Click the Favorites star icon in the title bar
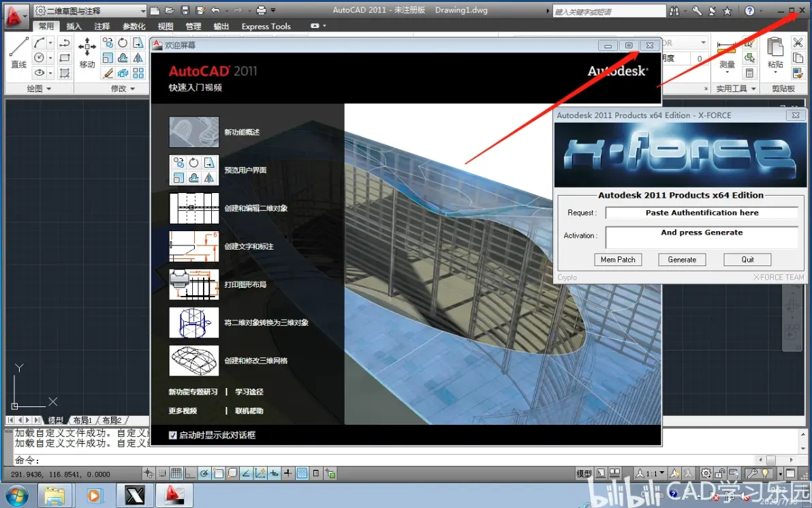This screenshot has width=812, height=508. pyautogui.click(x=727, y=10)
